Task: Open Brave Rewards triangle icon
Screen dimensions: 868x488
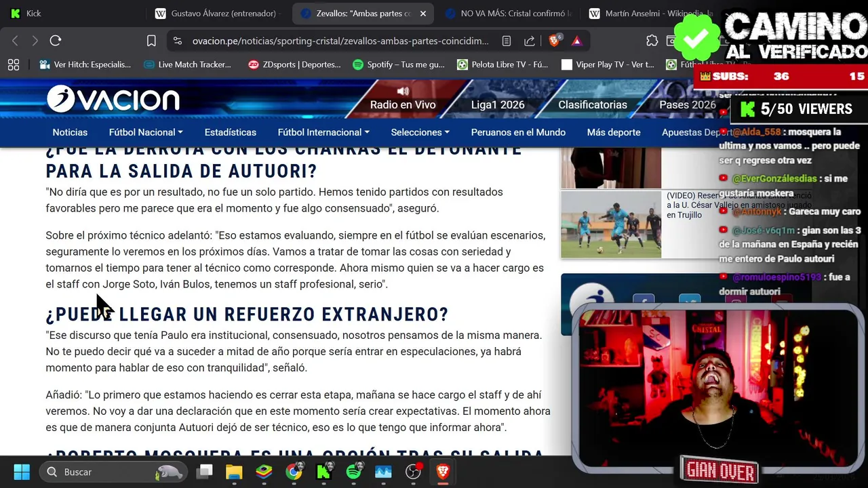Action: (576, 41)
